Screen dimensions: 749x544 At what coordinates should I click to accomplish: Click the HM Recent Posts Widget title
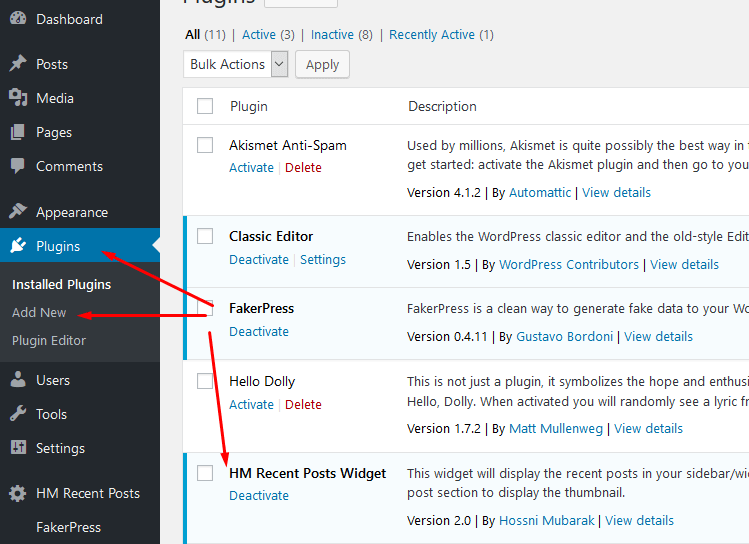[x=308, y=473]
